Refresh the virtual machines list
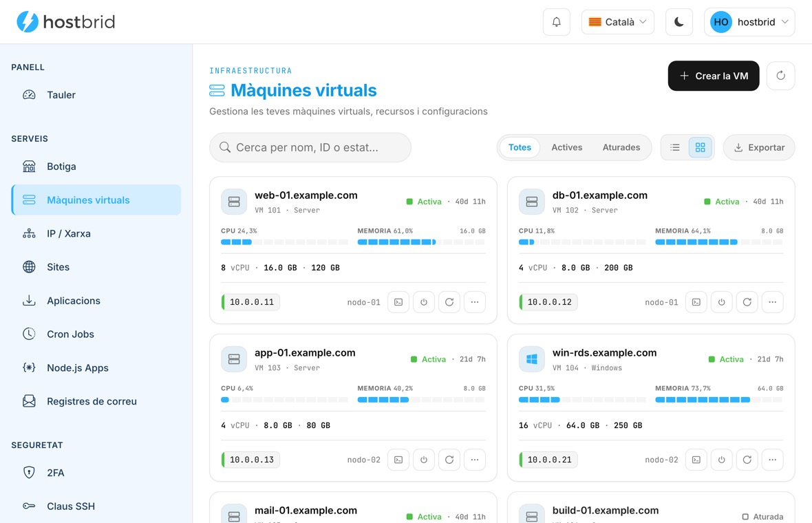812x523 pixels. pyautogui.click(x=780, y=76)
